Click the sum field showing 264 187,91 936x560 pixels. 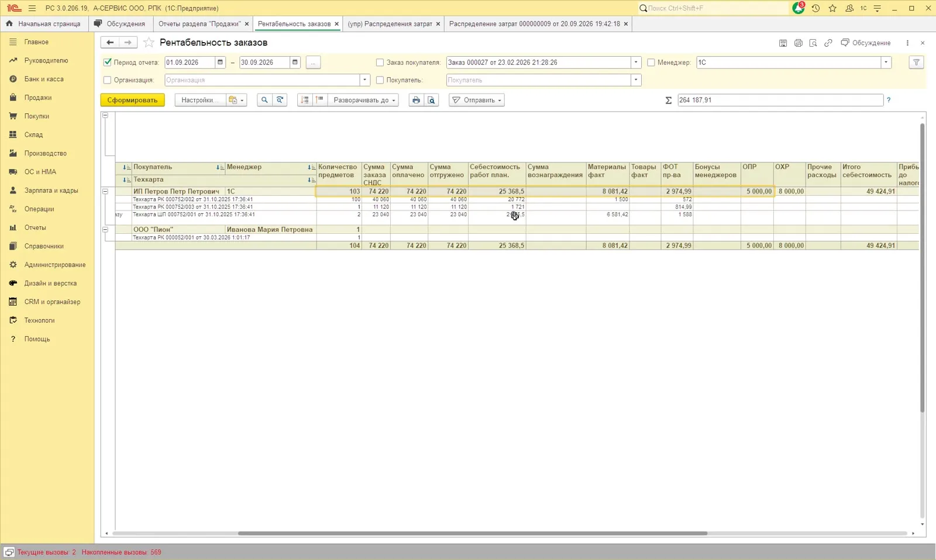pos(780,100)
